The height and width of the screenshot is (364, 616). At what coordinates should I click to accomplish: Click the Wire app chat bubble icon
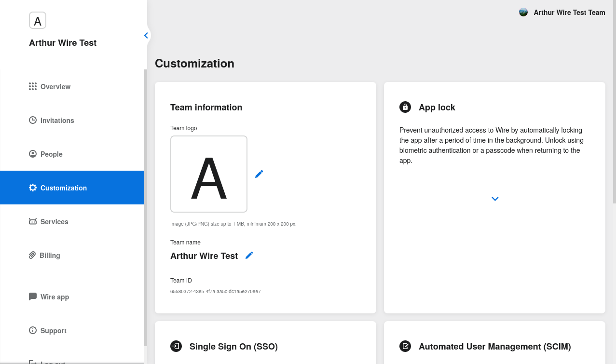(33, 297)
